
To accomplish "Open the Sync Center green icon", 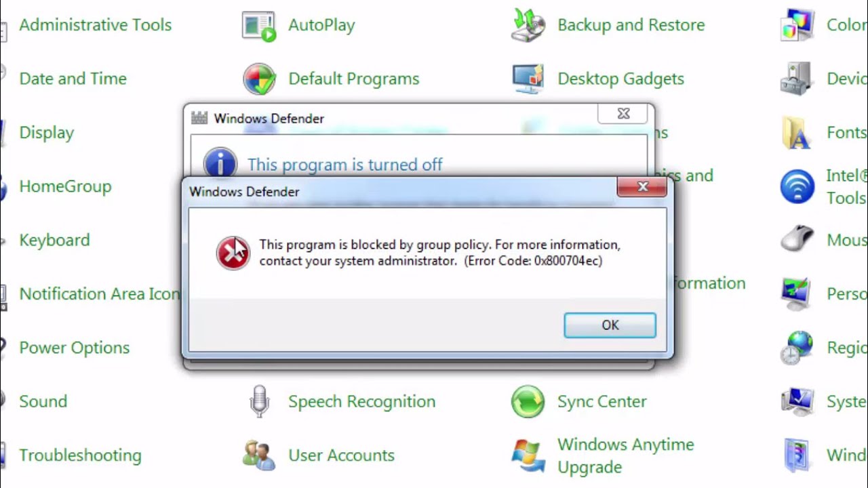I will [528, 401].
